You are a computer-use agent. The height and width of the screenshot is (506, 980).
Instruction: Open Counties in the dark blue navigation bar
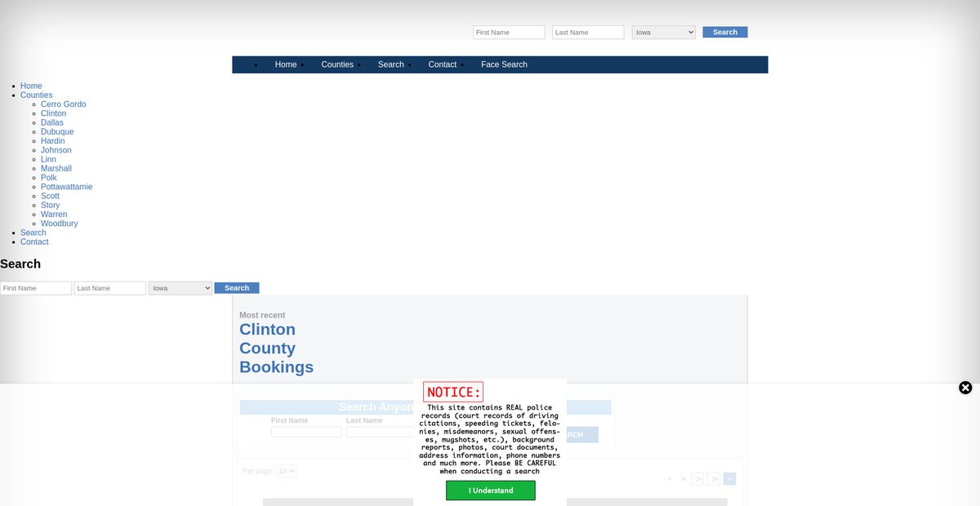tap(336, 64)
